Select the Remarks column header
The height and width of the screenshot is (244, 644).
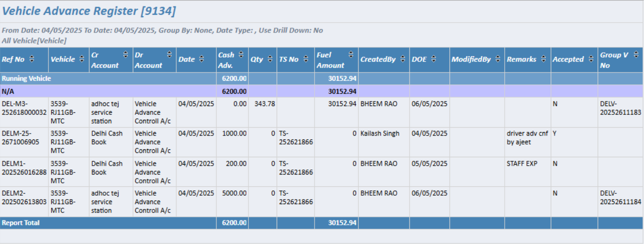(521, 59)
